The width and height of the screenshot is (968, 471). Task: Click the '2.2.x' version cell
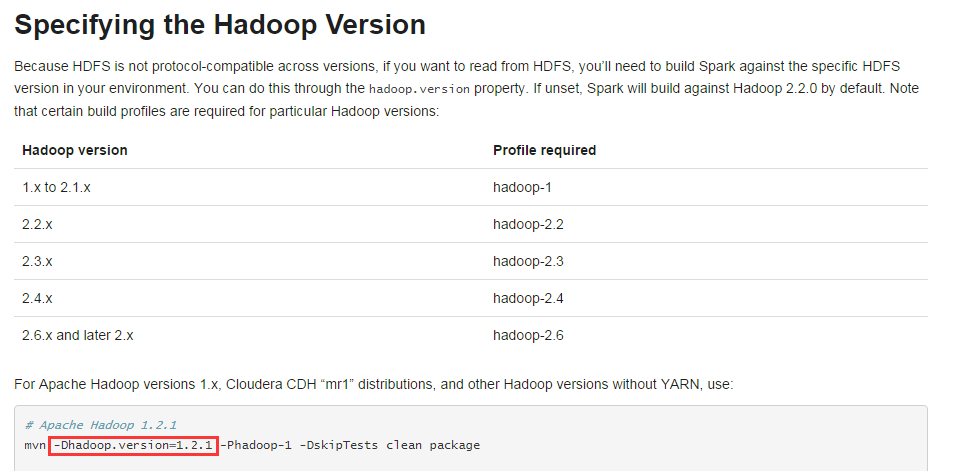[x=37, y=224]
